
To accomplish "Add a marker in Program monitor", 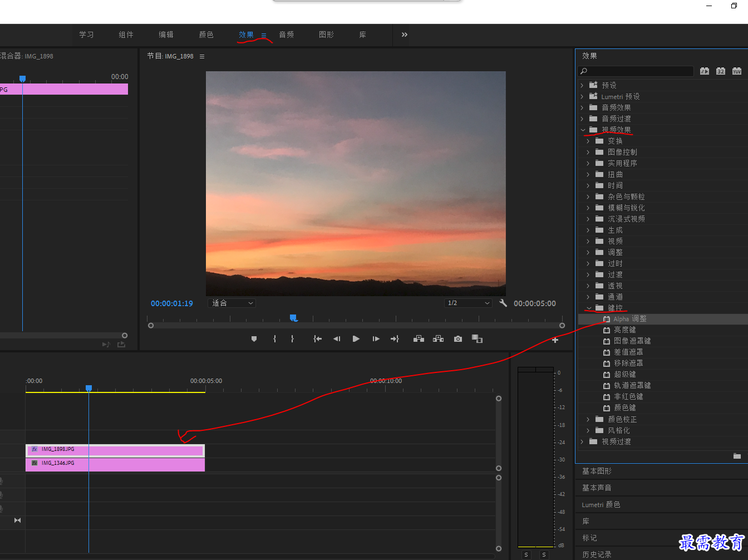I will tap(254, 339).
